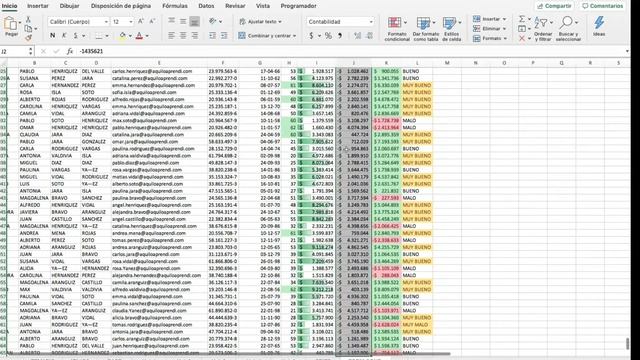Click the Increase decimal icon
The width and height of the screenshot is (640, 360).
coord(358,36)
